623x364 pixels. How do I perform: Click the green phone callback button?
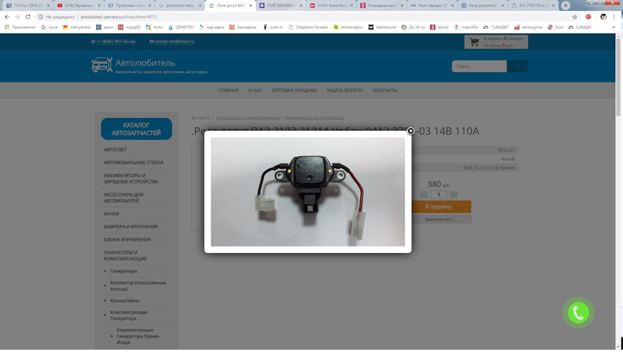tap(578, 313)
